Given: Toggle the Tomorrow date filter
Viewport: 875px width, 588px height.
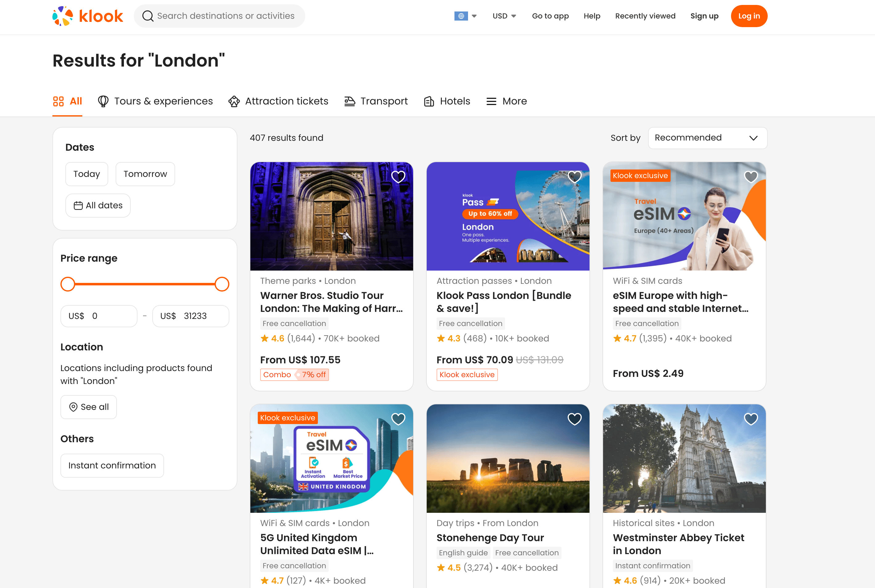Looking at the screenshot, I should (x=145, y=174).
